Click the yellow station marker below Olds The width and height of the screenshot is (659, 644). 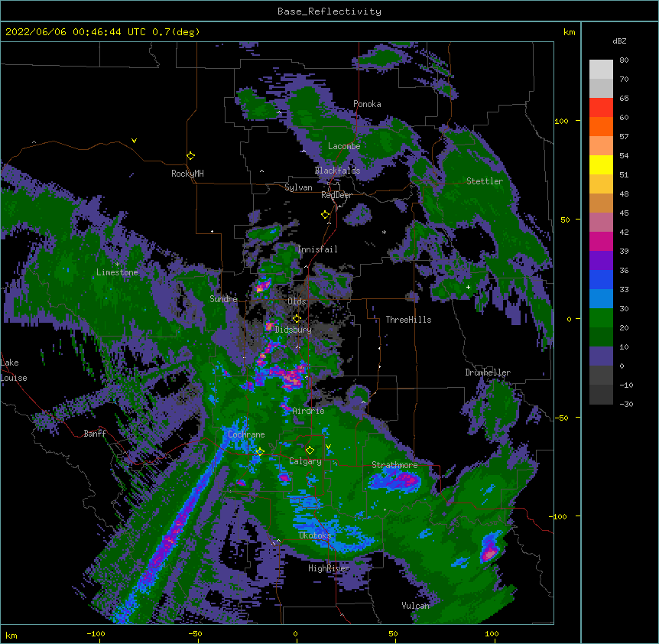click(x=297, y=319)
